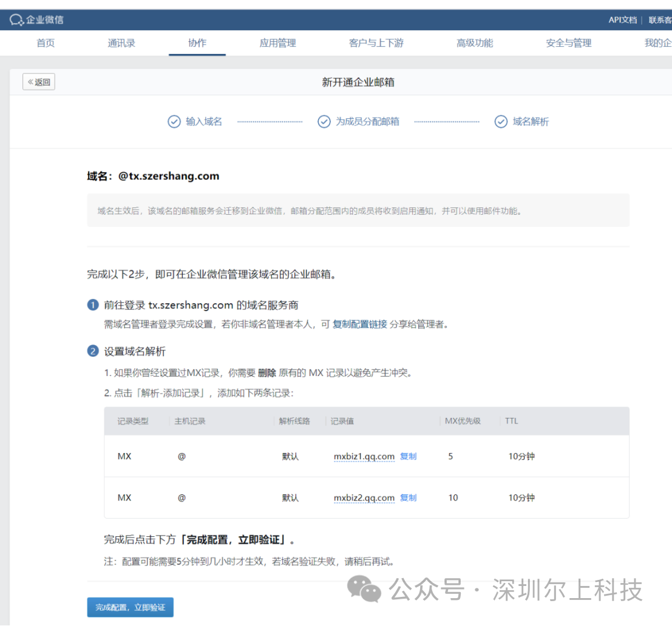Click the mxbiz1.qq.com record value text

click(x=364, y=456)
